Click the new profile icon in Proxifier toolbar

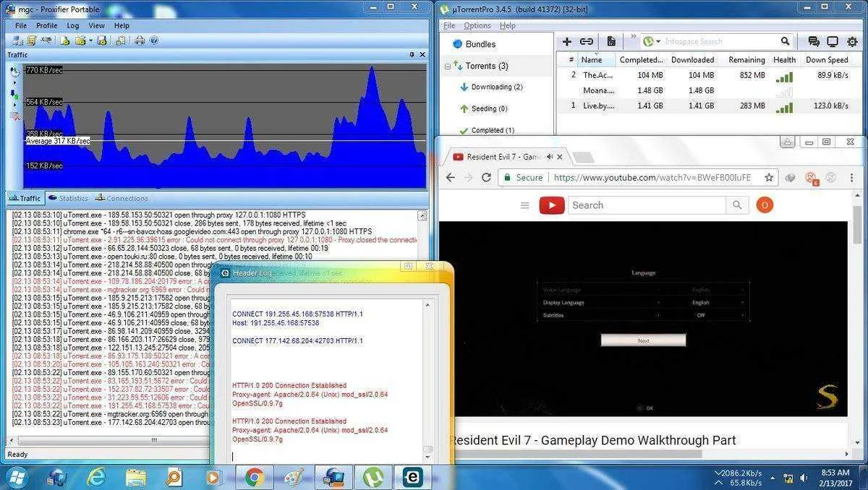pos(66,40)
